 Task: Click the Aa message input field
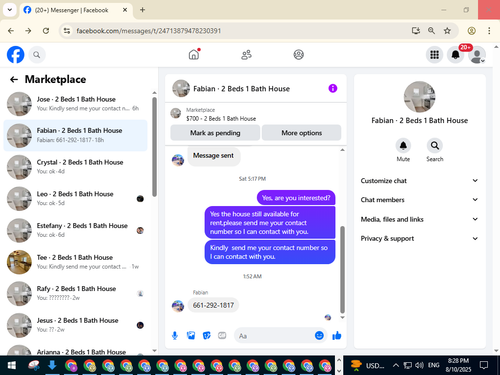[x=274, y=336]
